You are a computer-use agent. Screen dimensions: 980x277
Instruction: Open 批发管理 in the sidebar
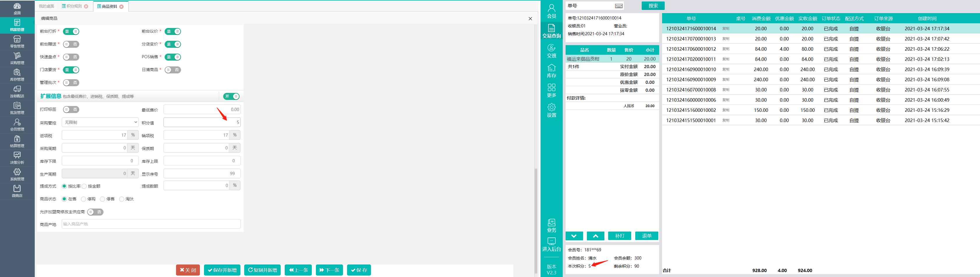click(17, 108)
